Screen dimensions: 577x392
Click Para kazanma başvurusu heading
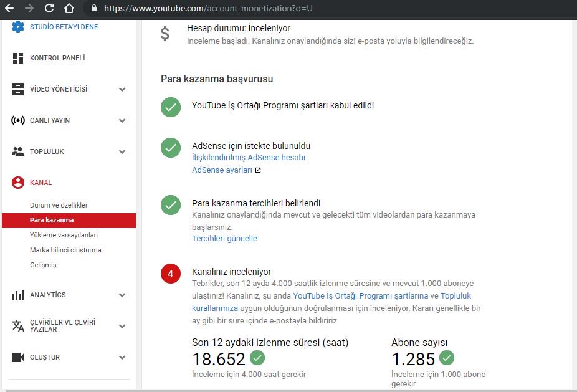pyautogui.click(x=217, y=79)
